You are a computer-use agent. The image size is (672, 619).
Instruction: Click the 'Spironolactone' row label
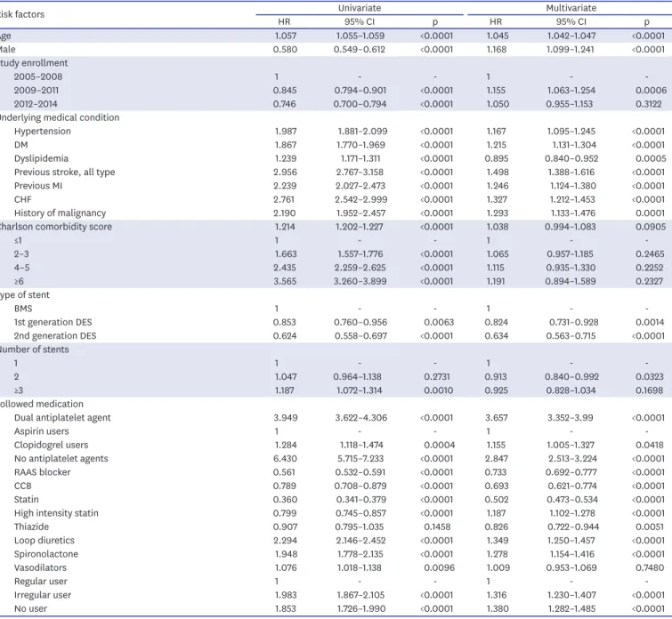coord(46,554)
